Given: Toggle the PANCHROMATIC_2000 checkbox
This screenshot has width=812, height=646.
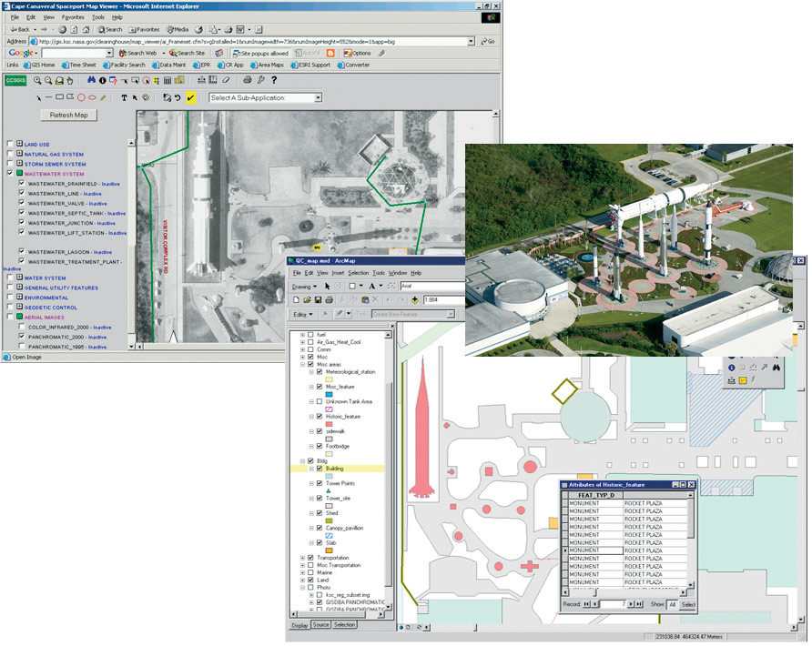Looking at the screenshot, I should point(21,337).
